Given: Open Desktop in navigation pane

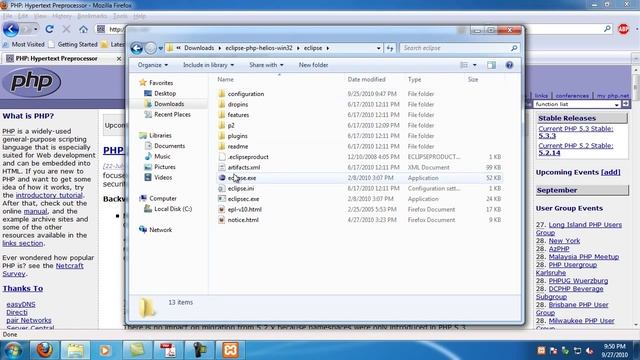Looking at the screenshot, I should click(165, 93).
